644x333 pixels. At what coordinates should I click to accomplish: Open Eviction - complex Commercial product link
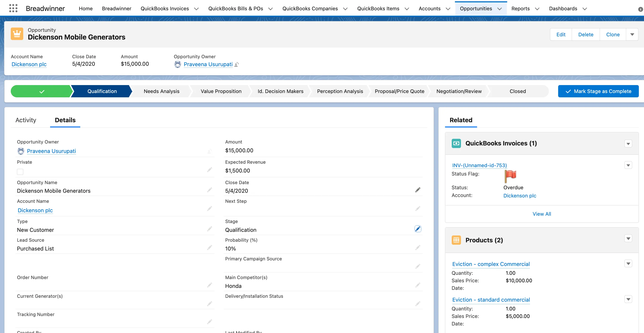coord(491,264)
